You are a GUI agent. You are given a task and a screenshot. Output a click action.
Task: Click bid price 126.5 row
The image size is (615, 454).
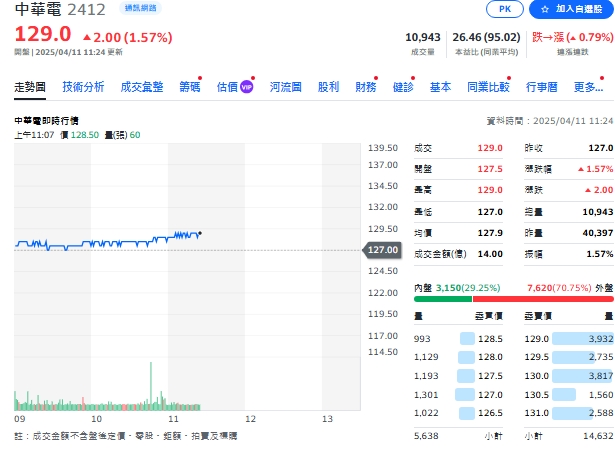click(x=458, y=413)
